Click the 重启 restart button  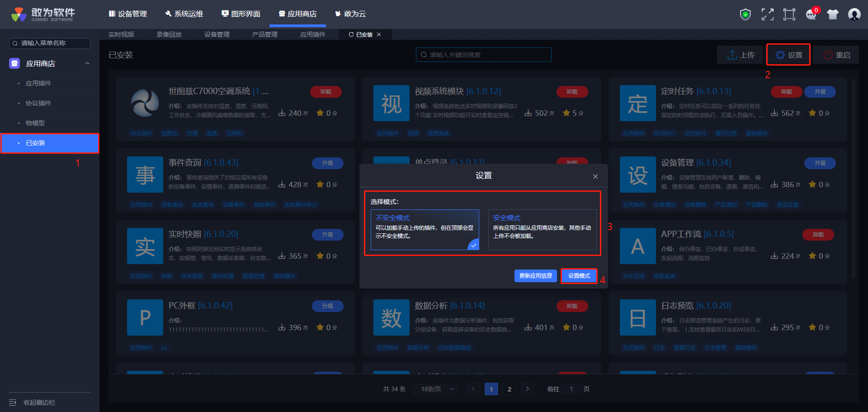click(836, 55)
